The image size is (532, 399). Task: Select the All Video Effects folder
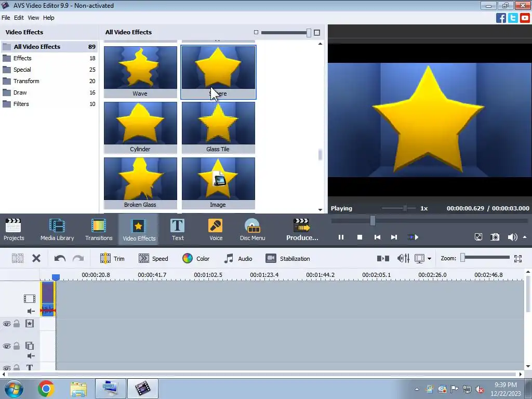click(x=49, y=46)
